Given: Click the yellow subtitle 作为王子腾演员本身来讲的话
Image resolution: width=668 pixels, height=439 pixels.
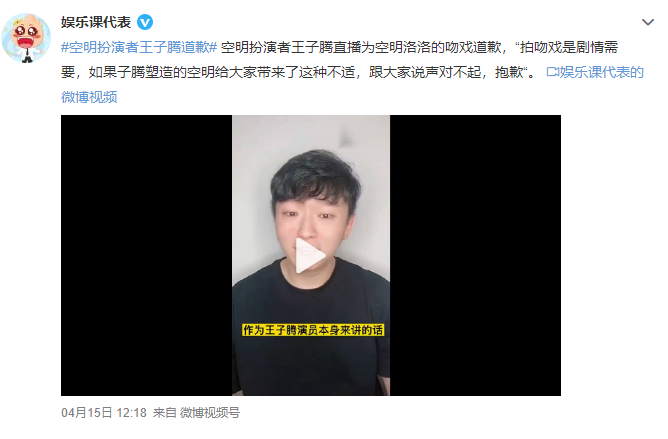Looking at the screenshot, I should 313,330.
